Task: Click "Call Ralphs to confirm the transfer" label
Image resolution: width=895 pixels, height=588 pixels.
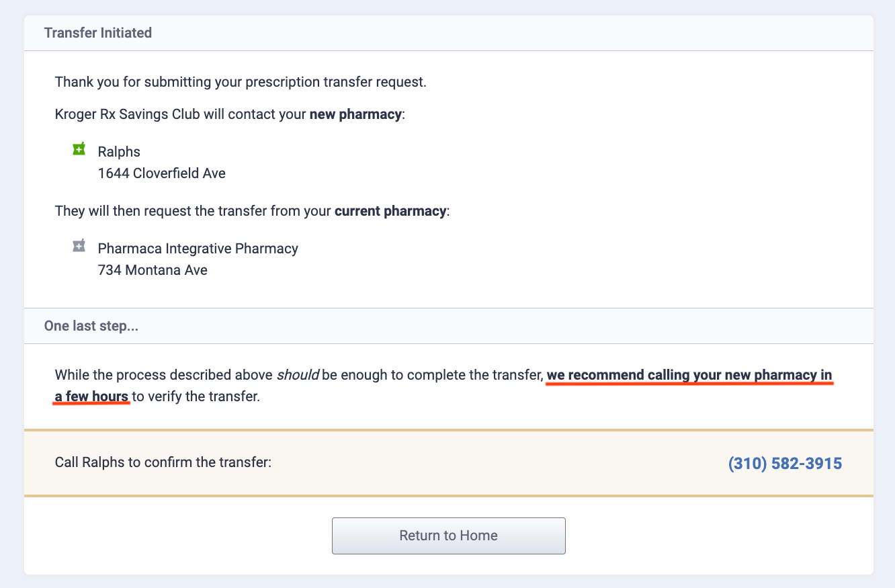Action: point(163,462)
